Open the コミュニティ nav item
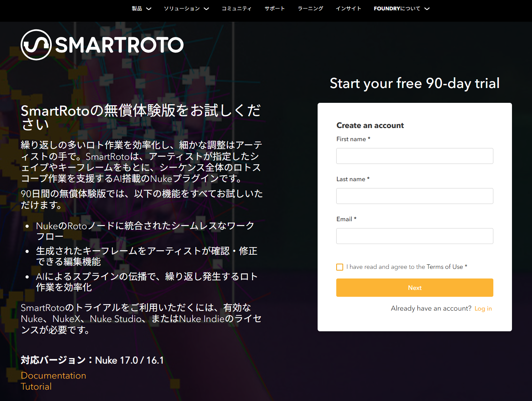This screenshot has height=401, width=532. pyautogui.click(x=236, y=9)
